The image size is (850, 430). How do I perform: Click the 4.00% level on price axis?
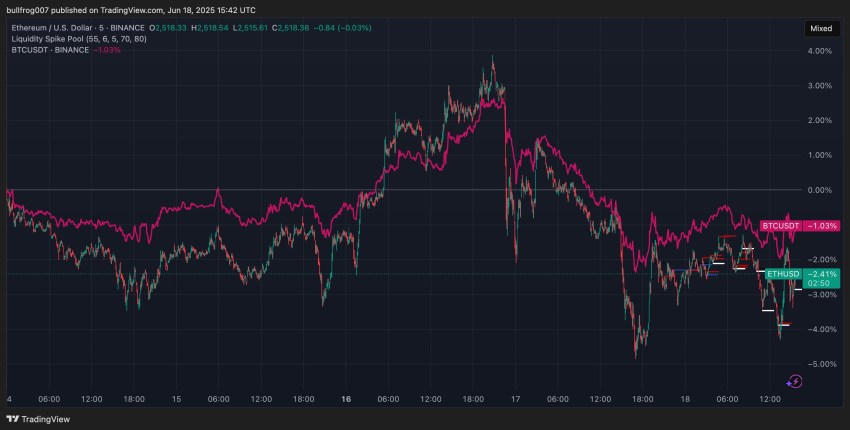pos(819,52)
